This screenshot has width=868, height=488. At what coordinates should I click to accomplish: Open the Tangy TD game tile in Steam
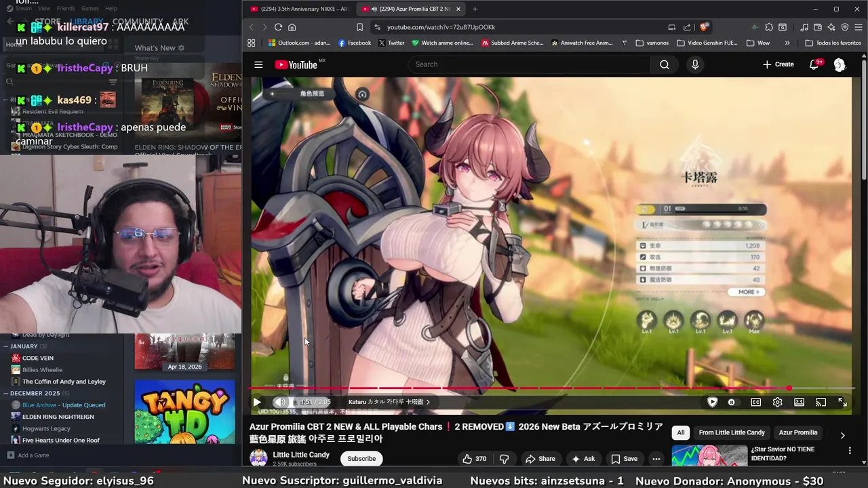pos(184,413)
